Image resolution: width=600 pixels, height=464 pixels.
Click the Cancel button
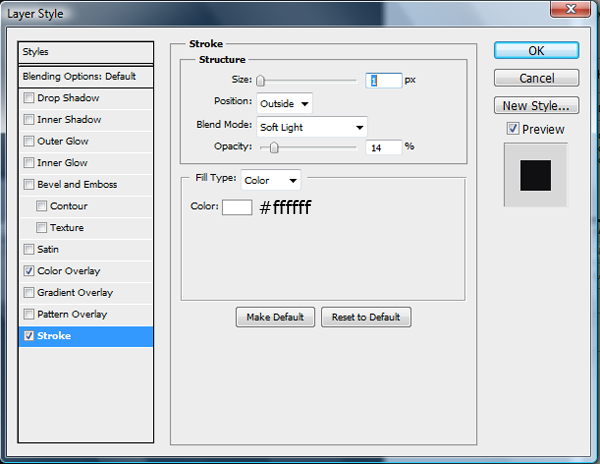coord(536,78)
